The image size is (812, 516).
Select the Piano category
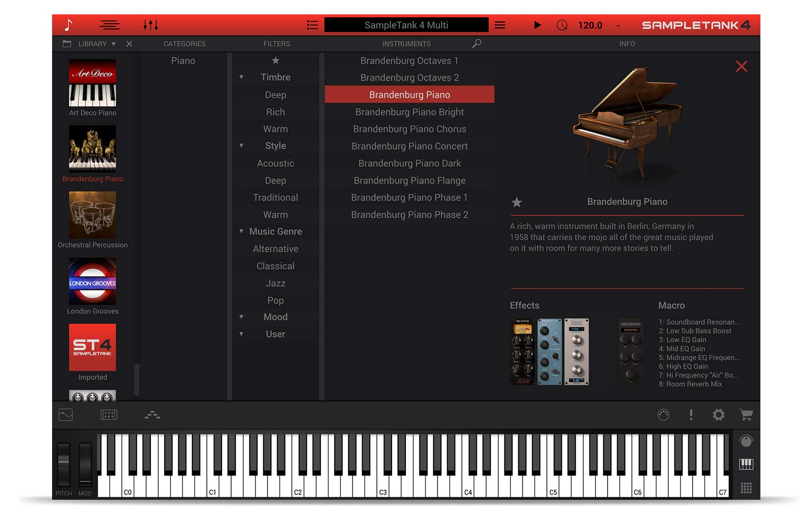(183, 61)
